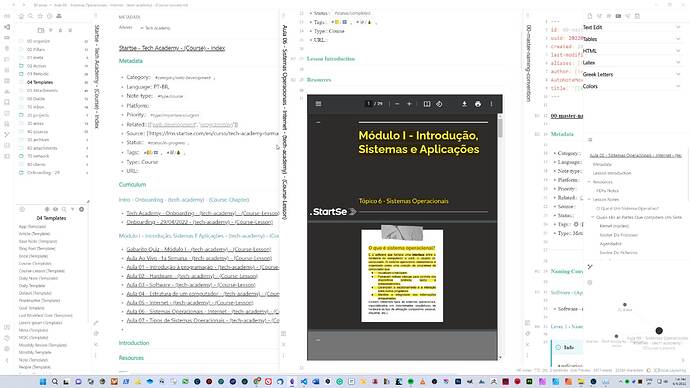The height and width of the screenshot is (388, 690).
Task: Expand the Tables section
Action: click(x=631, y=39)
